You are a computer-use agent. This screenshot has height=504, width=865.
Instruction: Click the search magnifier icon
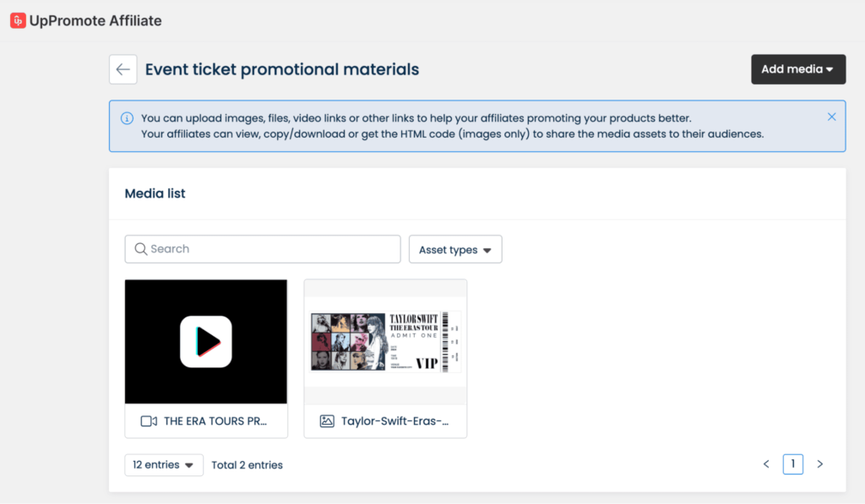click(140, 249)
